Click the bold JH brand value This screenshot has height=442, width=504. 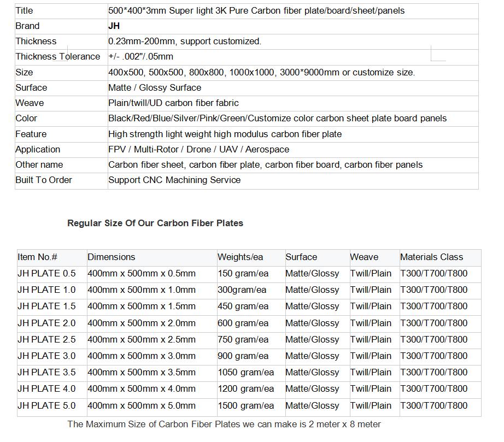[x=114, y=26]
